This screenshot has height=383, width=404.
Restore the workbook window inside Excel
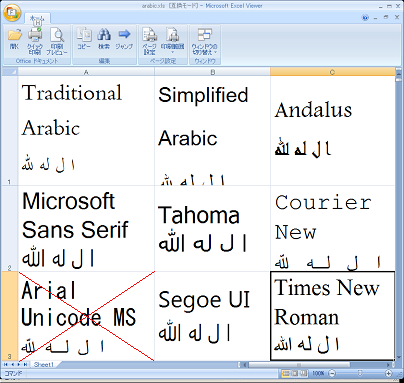386,17
